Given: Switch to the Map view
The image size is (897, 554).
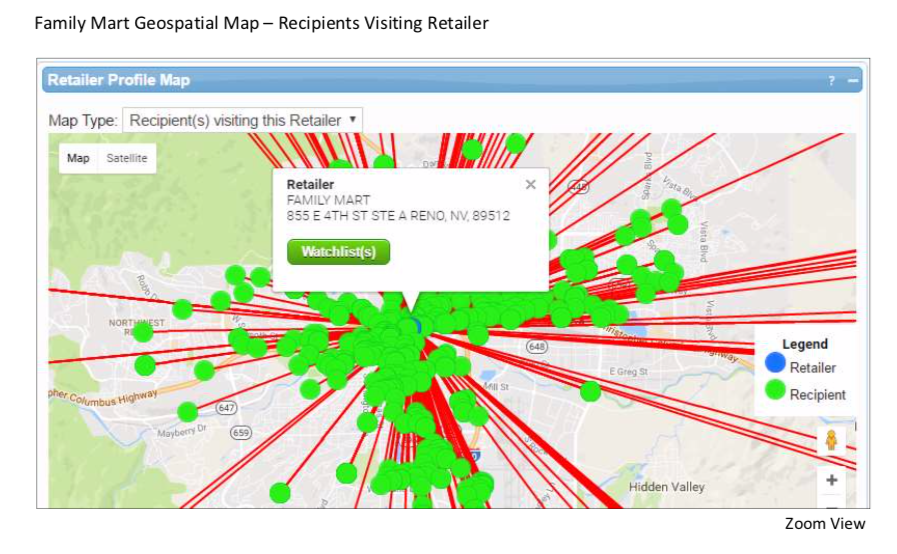Looking at the screenshot, I should coord(78,158).
